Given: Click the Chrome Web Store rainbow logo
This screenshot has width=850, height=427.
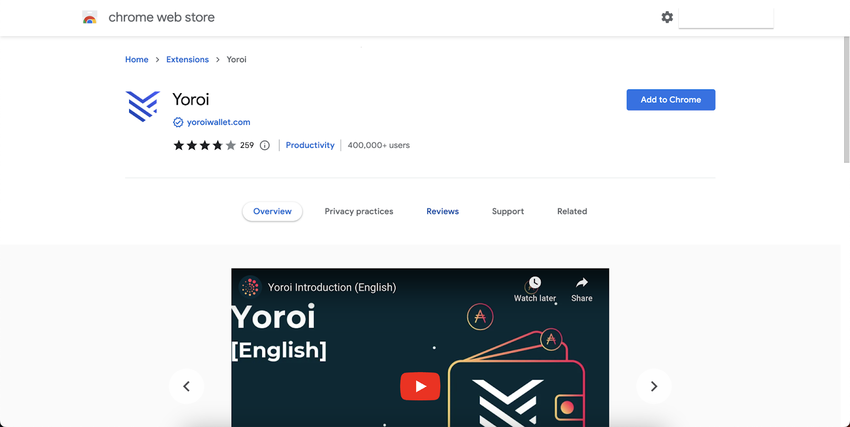Looking at the screenshot, I should 89,17.
